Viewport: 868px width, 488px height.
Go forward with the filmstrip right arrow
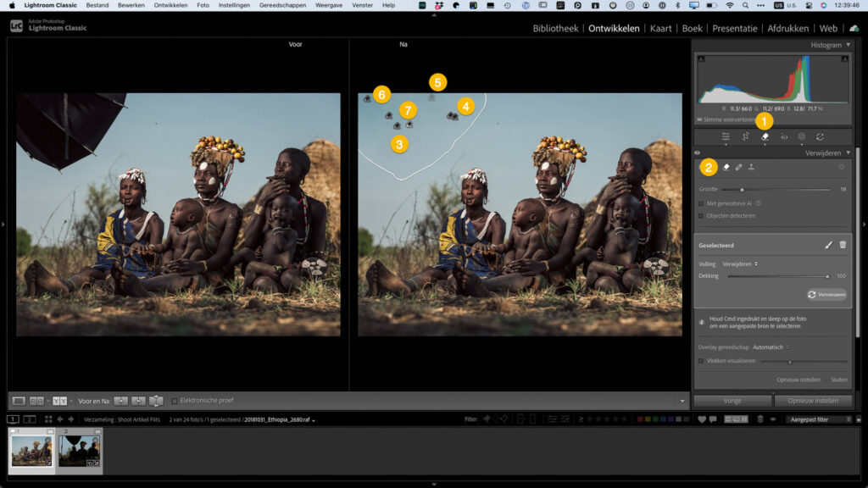click(x=71, y=419)
